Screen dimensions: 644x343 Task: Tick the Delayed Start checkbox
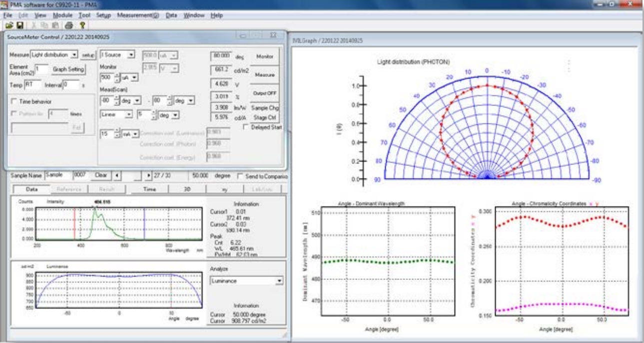[245, 127]
